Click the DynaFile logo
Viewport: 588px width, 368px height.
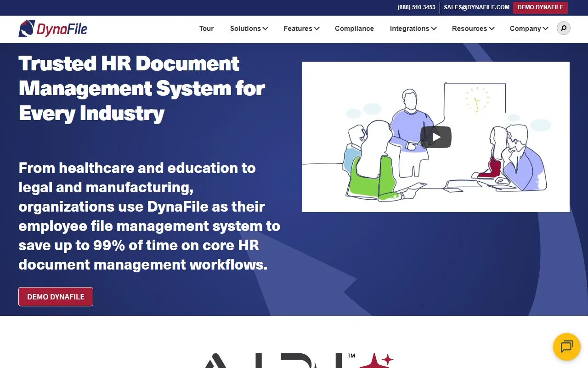click(x=53, y=29)
